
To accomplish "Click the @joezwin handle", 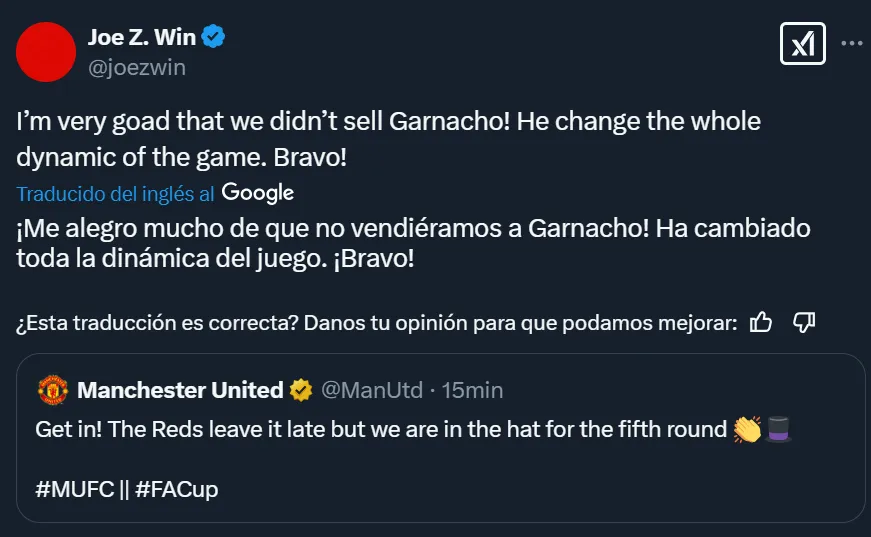I will click(137, 68).
